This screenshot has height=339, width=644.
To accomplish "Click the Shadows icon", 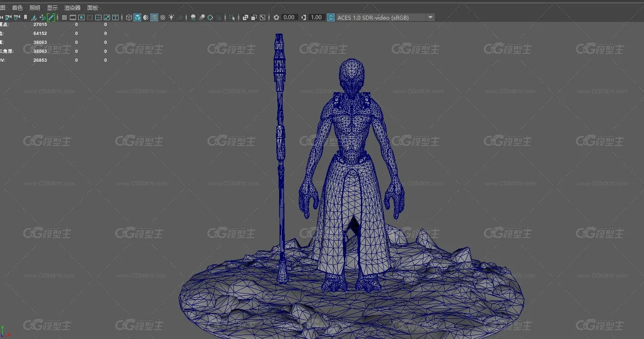I will pyautogui.click(x=180, y=17).
